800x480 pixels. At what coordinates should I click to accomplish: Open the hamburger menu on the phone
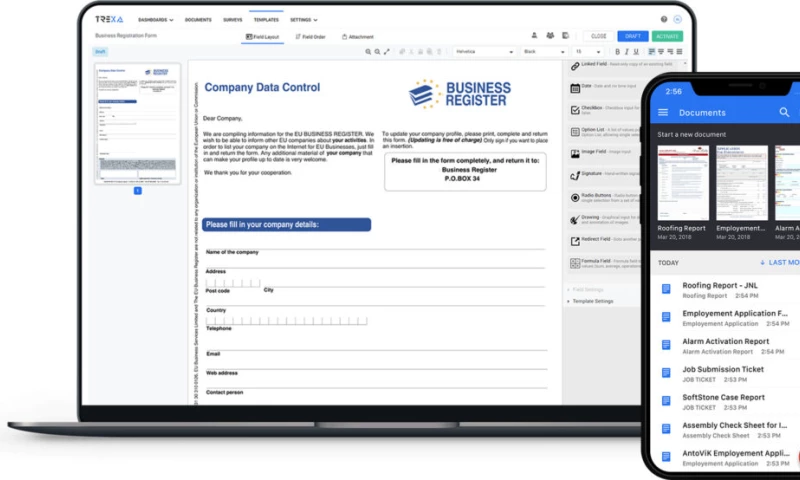(x=663, y=112)
